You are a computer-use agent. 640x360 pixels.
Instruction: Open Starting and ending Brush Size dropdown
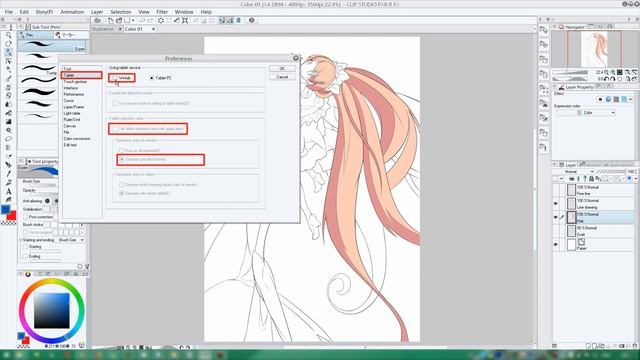pos(71,240)
